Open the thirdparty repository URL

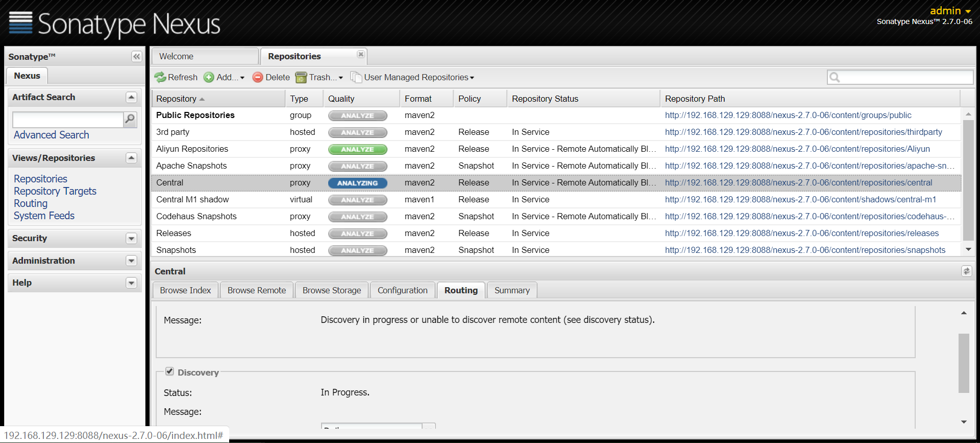803,132
